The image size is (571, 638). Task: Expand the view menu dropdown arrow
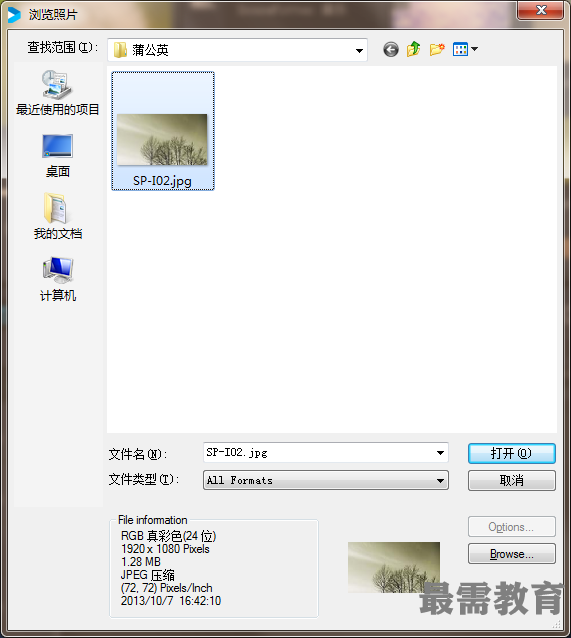pyautogui.click(x=475, y=50)
